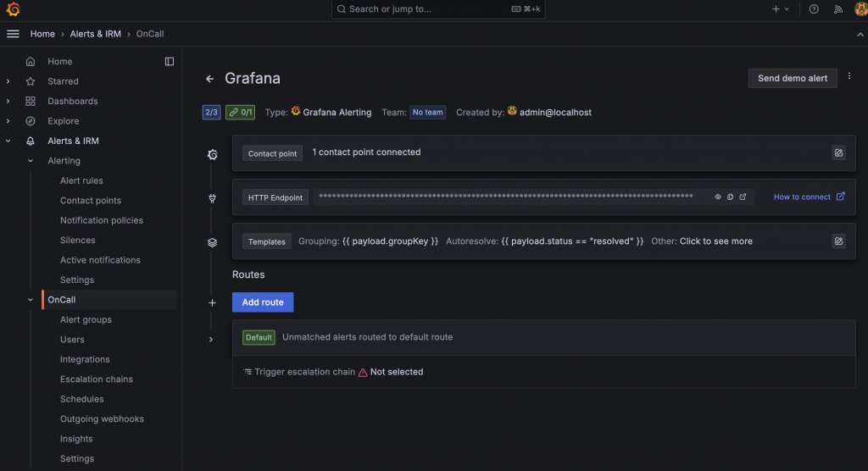Open the news feed icon
The image size is (868, 471).
(838, 8)
